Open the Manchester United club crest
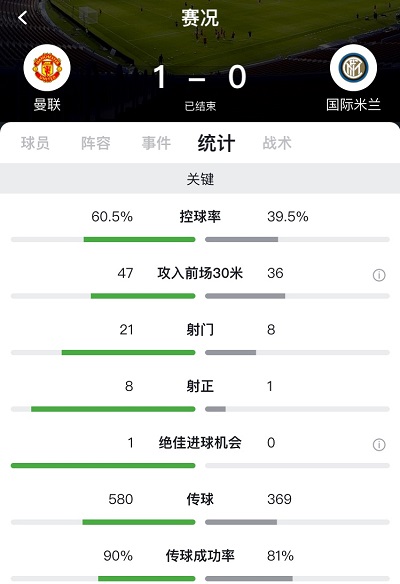 [x=47, y=68]
